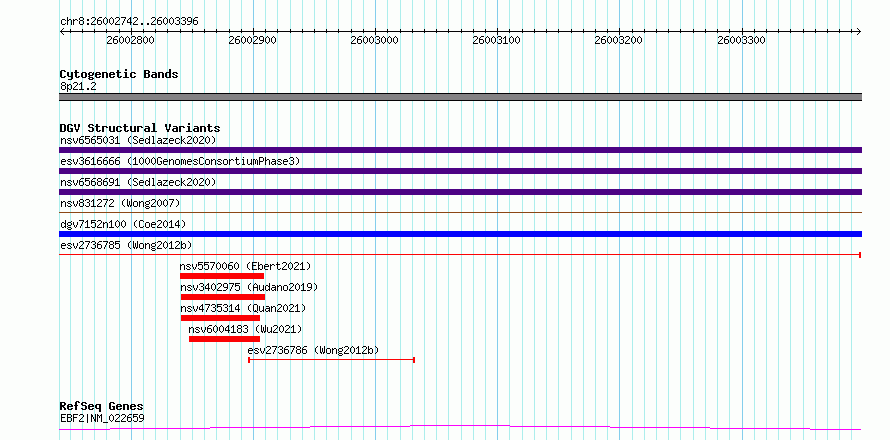
Task: Click the nsv831272 (Wong2007) label
Action: pos(120,203)
